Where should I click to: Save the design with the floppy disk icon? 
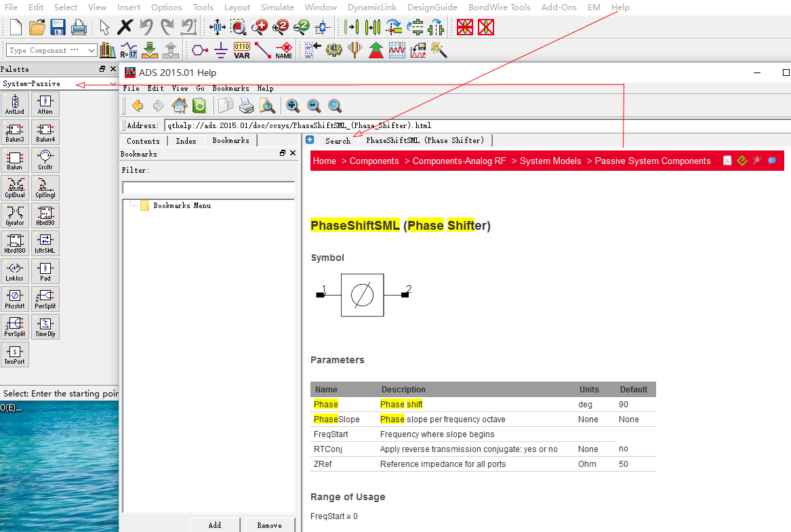[x=58, y=27]
